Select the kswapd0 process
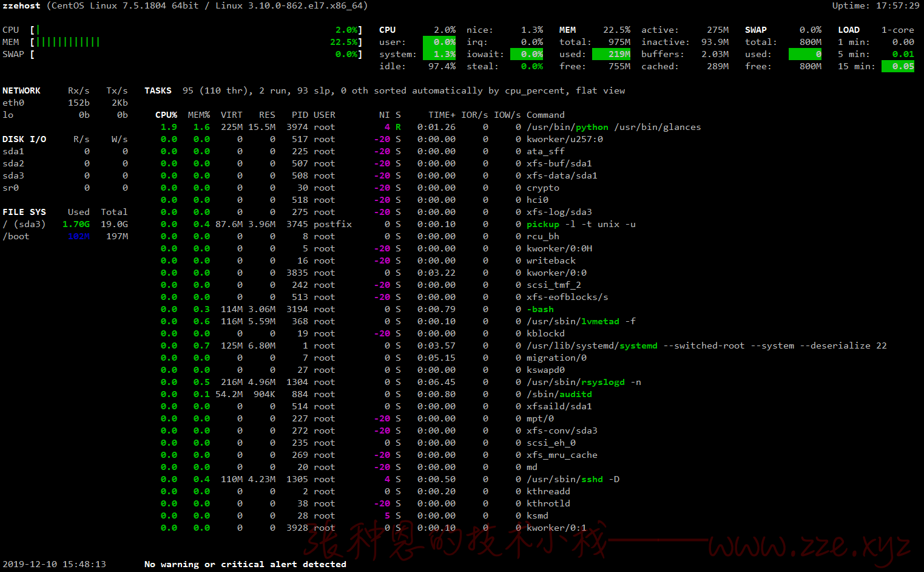Screen dimensions: 924x572 (363, 370)
